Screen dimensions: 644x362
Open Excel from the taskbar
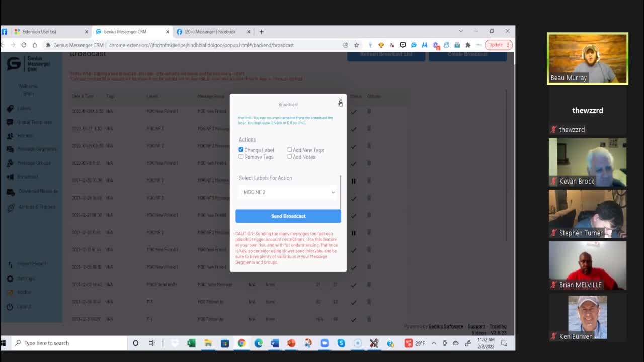pyautogui.click(x=191, y=343)
